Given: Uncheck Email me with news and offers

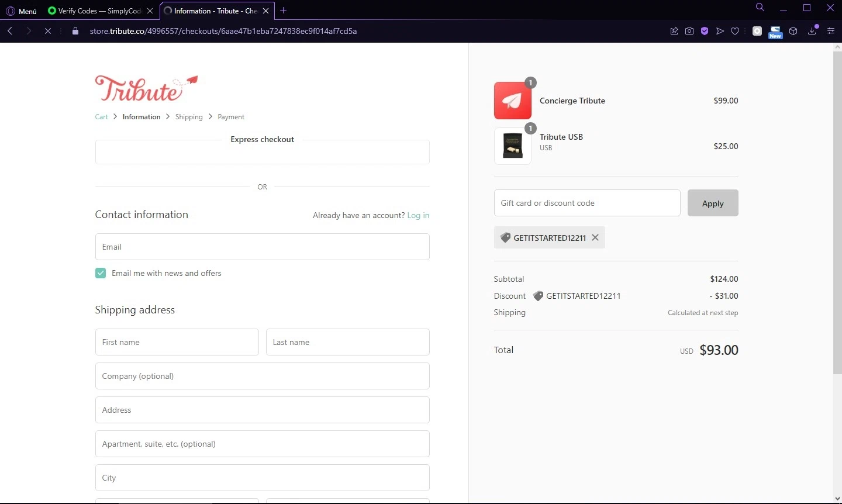Looking at the screenshot, I should point(101,273).
